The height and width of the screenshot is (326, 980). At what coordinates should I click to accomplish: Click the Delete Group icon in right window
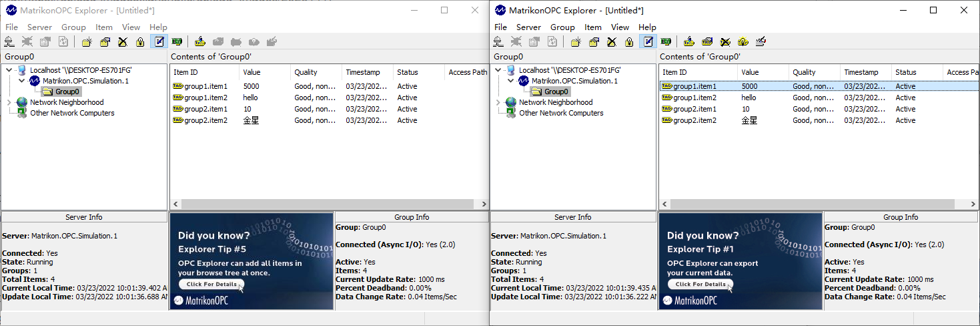click(612, 41)
